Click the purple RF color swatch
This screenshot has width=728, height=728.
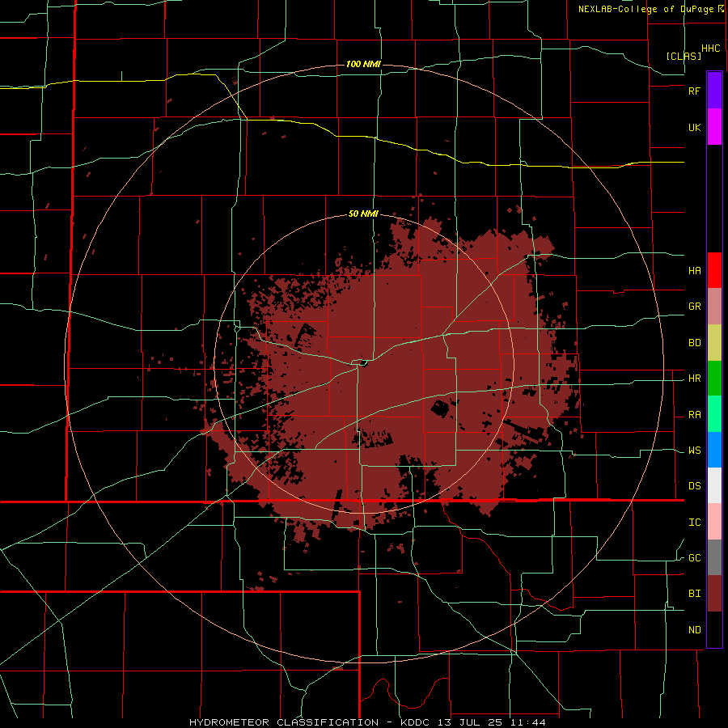pos(714,91)
